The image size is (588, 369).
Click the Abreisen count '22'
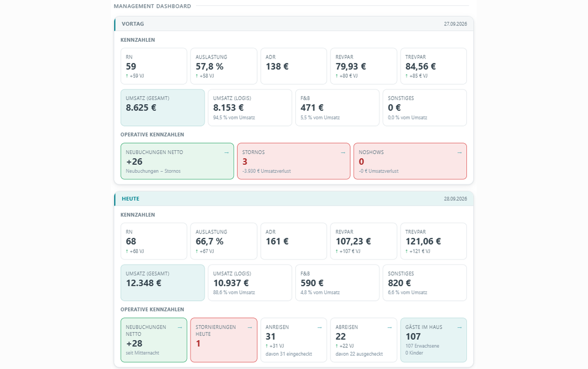point(341,337)
